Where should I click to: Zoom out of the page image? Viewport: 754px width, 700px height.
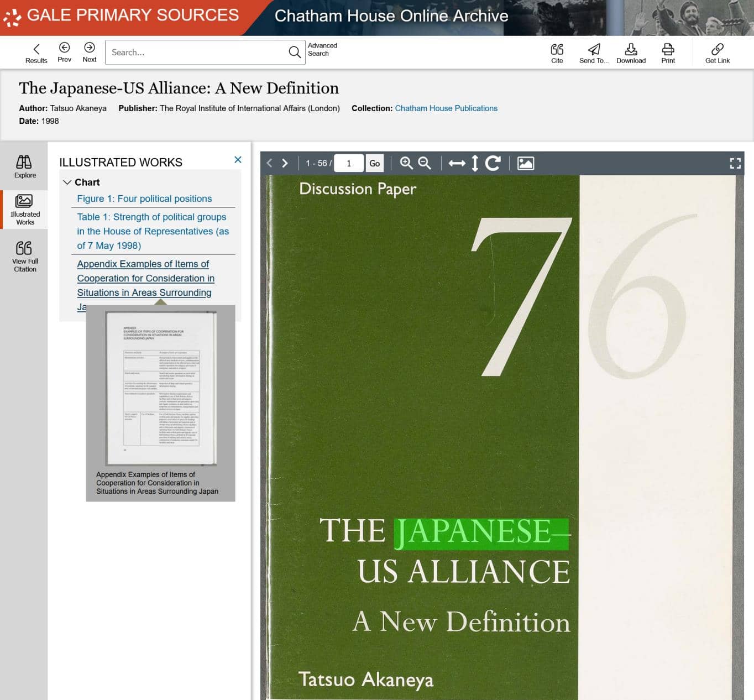[x=425, y=163]
